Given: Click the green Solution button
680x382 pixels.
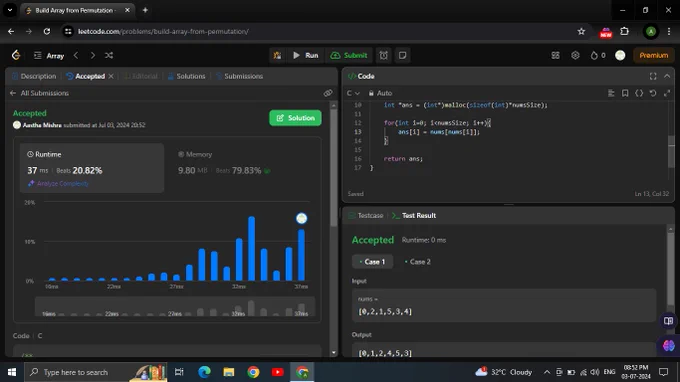Looking at the screenshot, I should (x=295, y=118).
